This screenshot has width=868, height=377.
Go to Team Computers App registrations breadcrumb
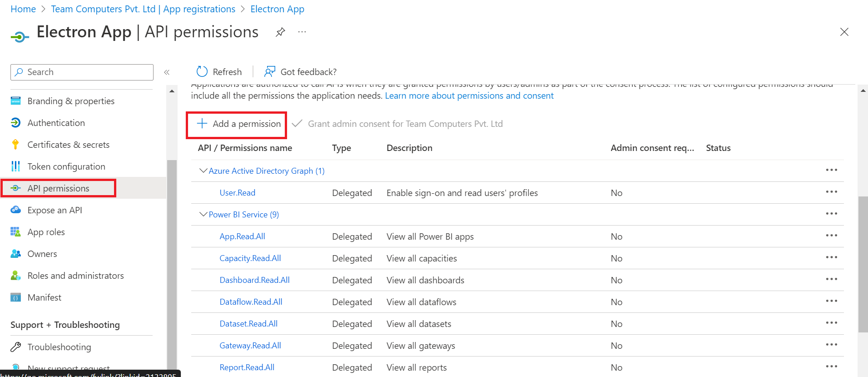tap(143, 9)
